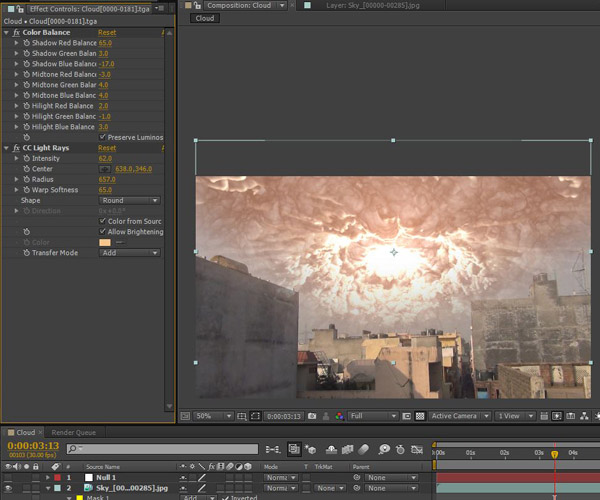600x500 pixels.
Task: Click the Radius stopwatch icon
Action: [26, 179]
